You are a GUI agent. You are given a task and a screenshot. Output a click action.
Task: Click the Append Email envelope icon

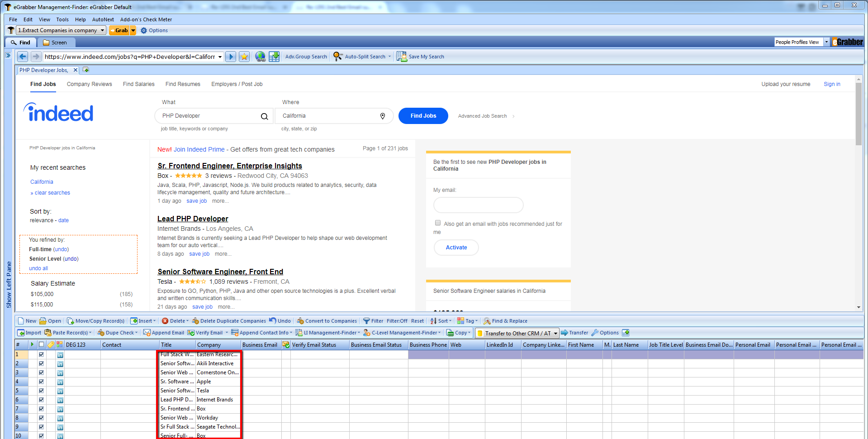tap(147, 333)
